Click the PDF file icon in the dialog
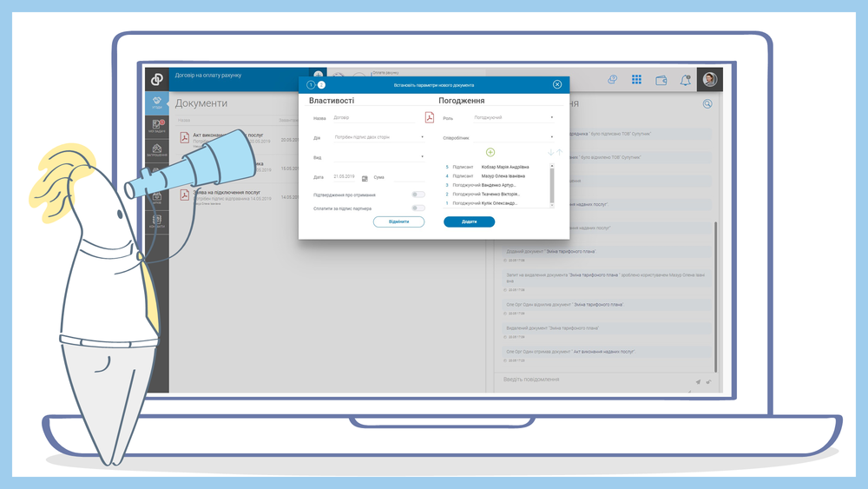Image resolution: width=868 pixels, height=489 pixels. 429,118
